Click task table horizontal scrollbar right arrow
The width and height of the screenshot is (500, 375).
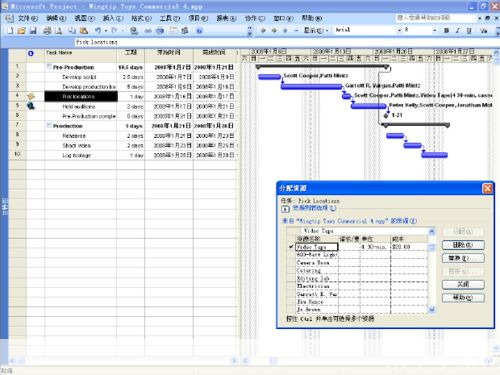coord(234,360)
